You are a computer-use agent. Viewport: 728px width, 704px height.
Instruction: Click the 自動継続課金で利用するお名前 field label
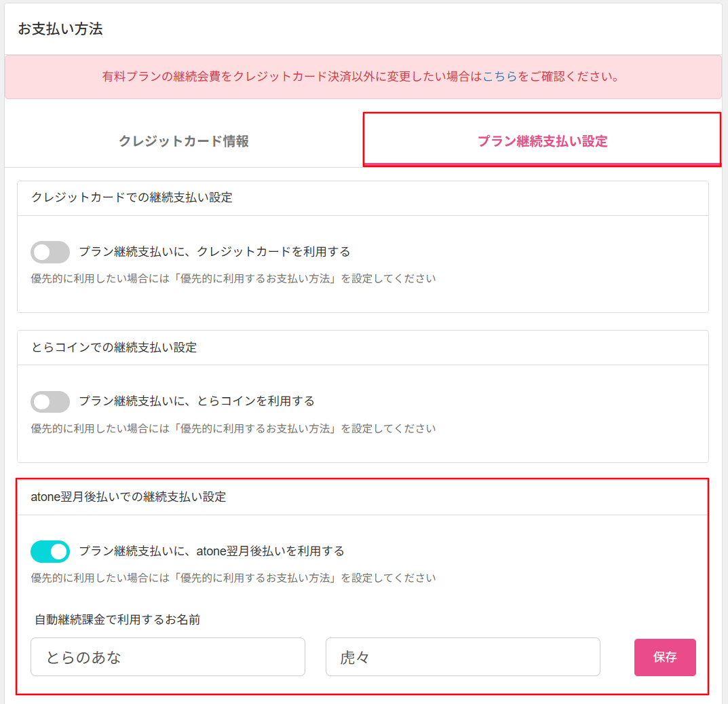pos(117,619)
